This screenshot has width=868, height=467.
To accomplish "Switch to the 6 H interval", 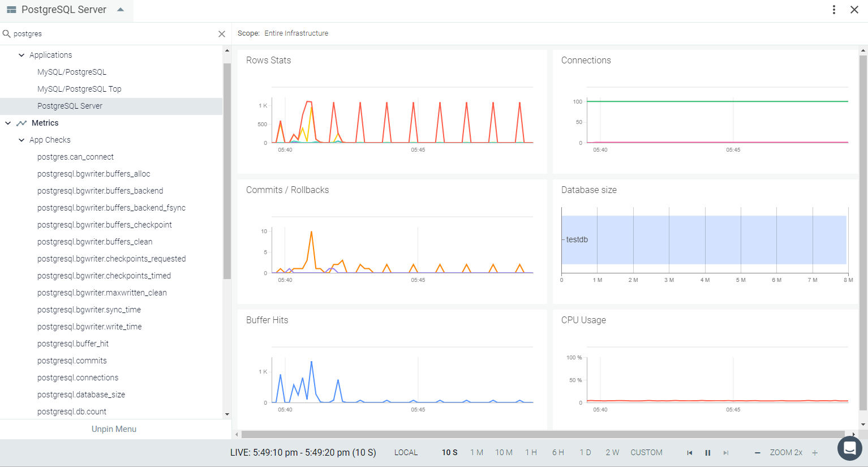I will click(558, 453).
